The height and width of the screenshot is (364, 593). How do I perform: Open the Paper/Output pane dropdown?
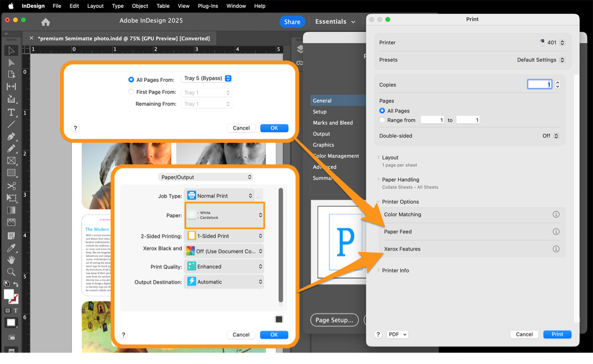point(206,177)
